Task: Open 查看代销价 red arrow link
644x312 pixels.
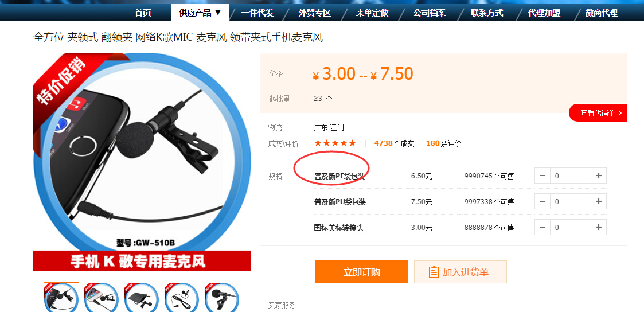Action: tap(598, 113)
